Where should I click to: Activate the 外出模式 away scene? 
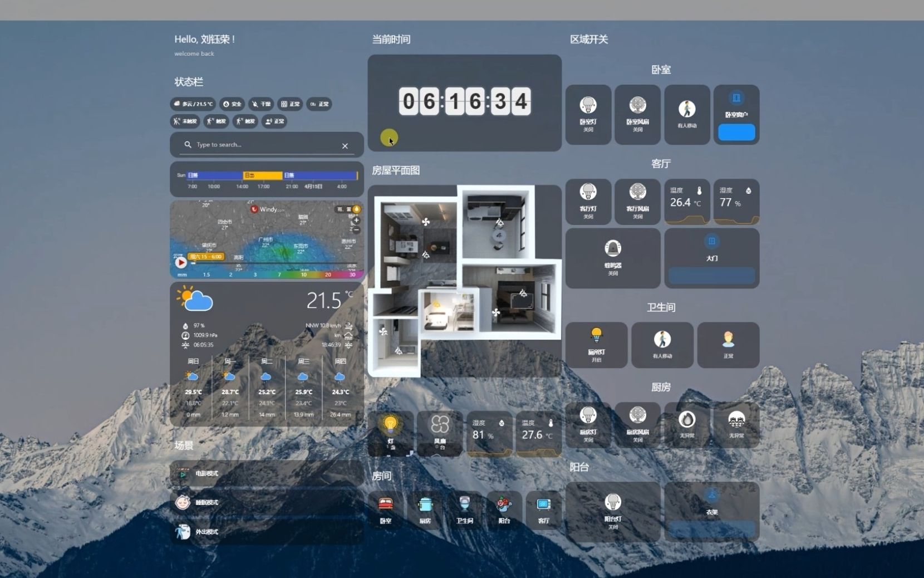pyautogui.click(x=267, y=532)
